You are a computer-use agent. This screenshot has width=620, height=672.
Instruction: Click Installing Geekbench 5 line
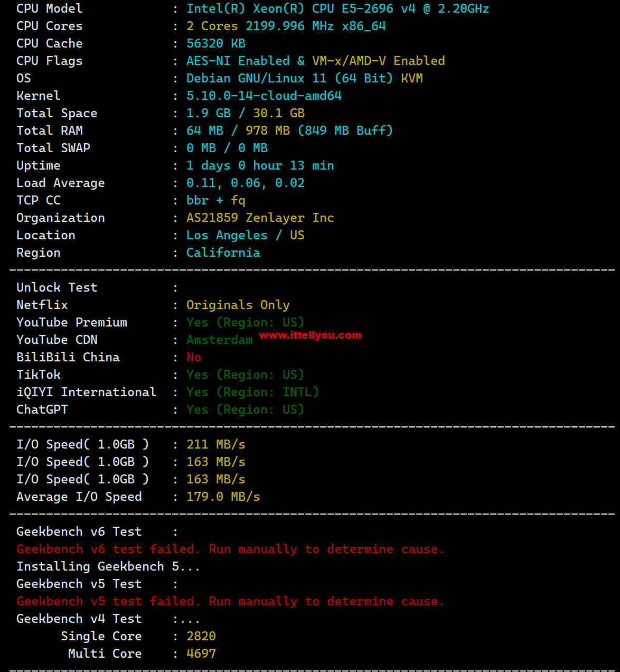pyautogui.click(x=108, y=566)
